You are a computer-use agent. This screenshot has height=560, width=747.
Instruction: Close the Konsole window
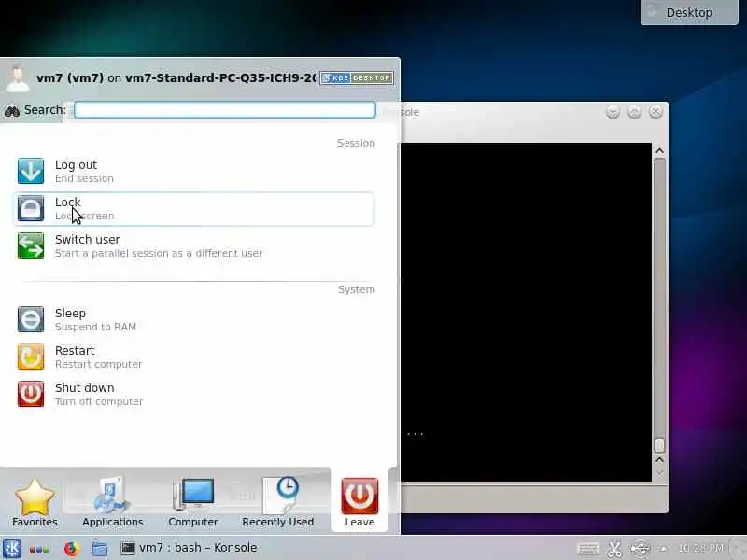click(x=655, y=112)
